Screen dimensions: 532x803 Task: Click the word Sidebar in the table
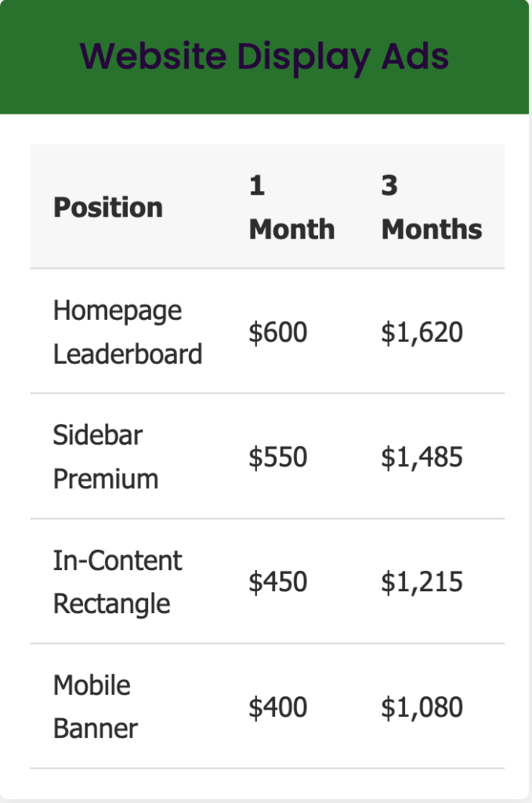pyautogui.click(x=98, y=435)
